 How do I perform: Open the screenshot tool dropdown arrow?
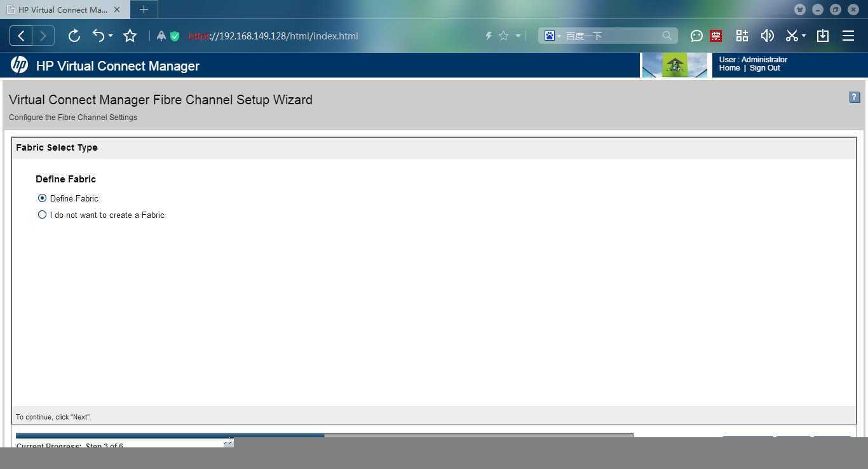click(804, 36)
